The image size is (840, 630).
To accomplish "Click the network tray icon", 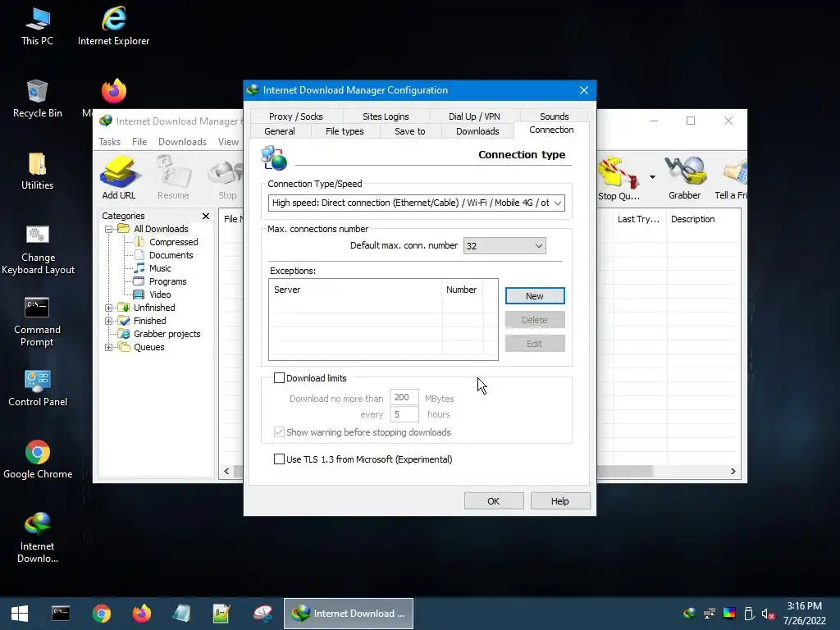I will click(x=710, y=614).
